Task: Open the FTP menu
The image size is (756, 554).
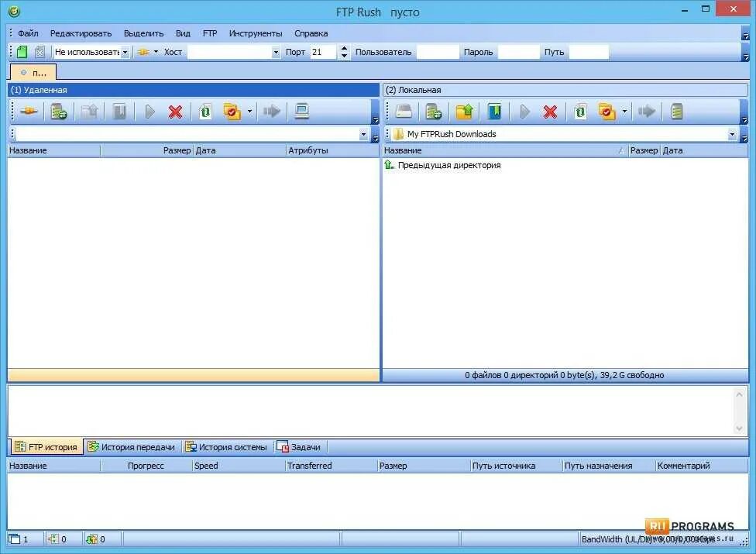Action: tap(210, 33)
